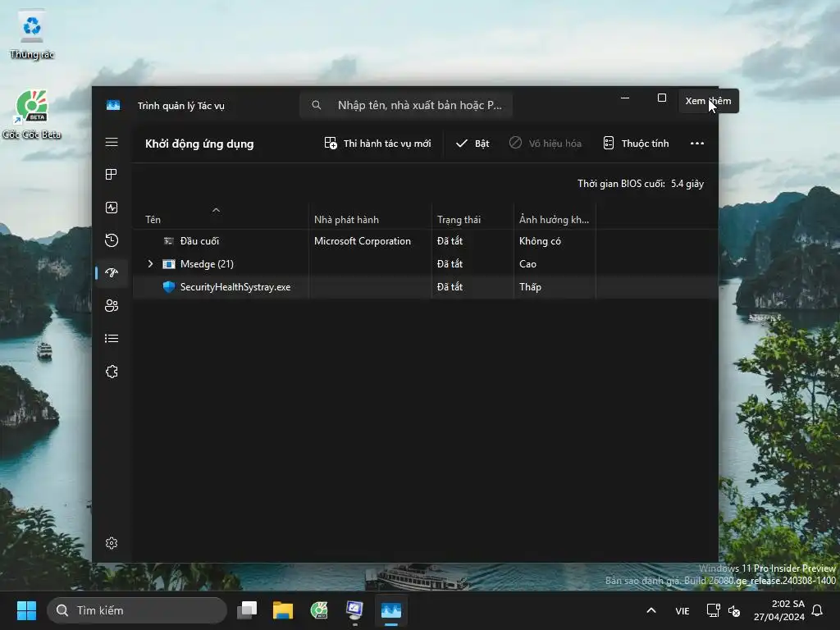Sort by 'Trạng thái' column header
This screenshot has width=840, height=630.
[473, 220]
